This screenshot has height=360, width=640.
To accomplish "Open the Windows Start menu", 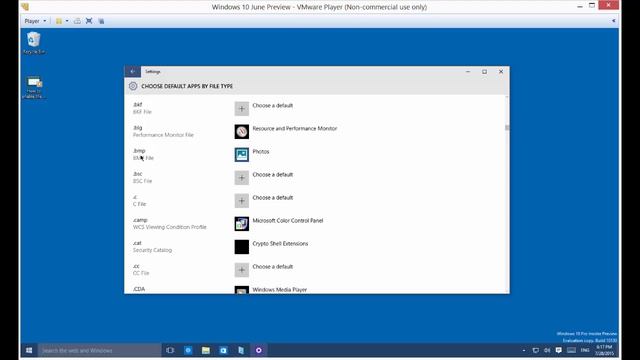I will [x=29, y=350].
